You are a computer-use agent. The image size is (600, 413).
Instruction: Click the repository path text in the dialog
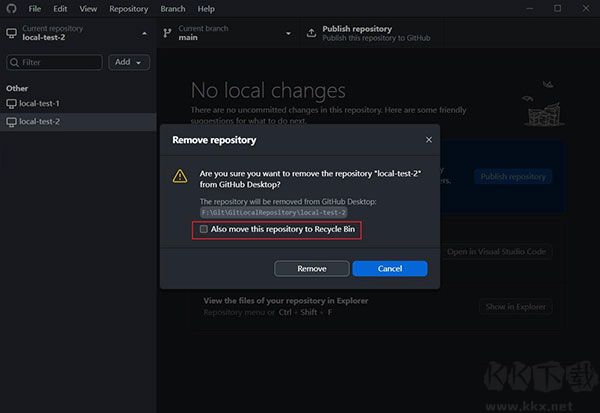point(274,212)
